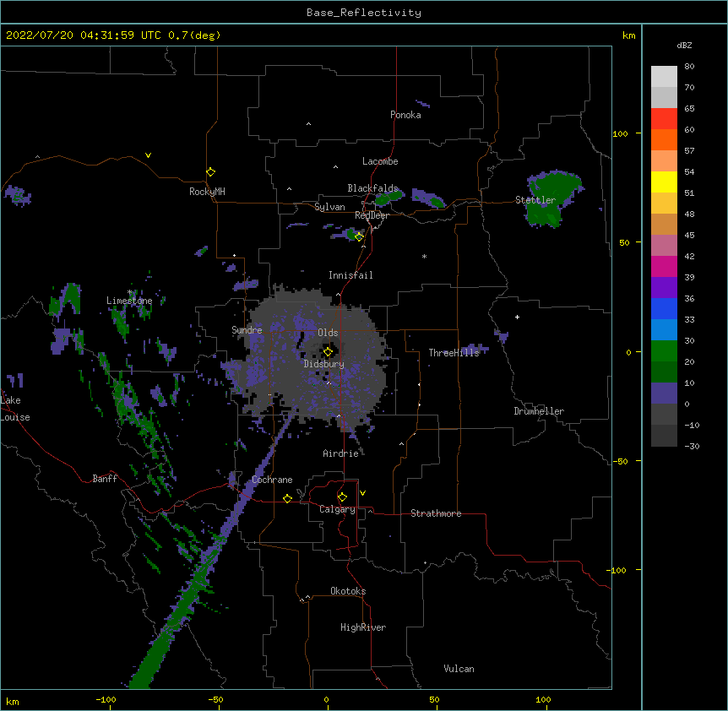This screenshot has height=711, width=728.
Task: Click the yellow 54 dBZ legend swatch
Action: click(x=664, y=182)
